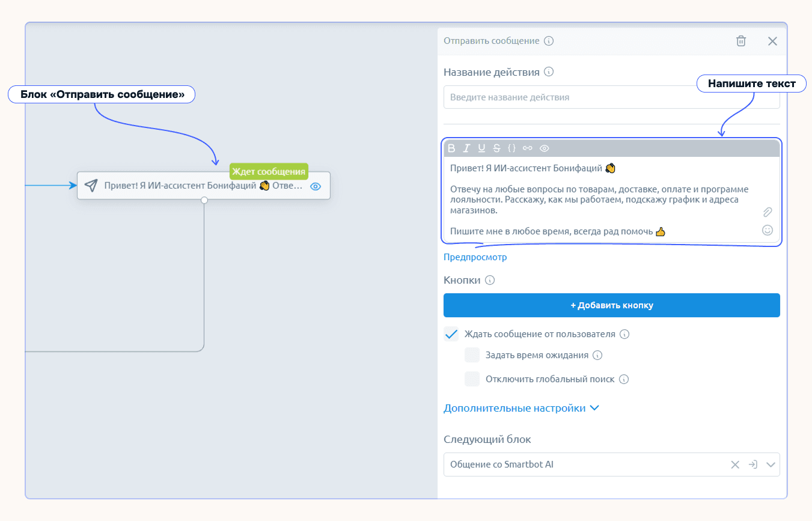Open the "Следующий блок" dropdown arrow

[x=771, y=465]
